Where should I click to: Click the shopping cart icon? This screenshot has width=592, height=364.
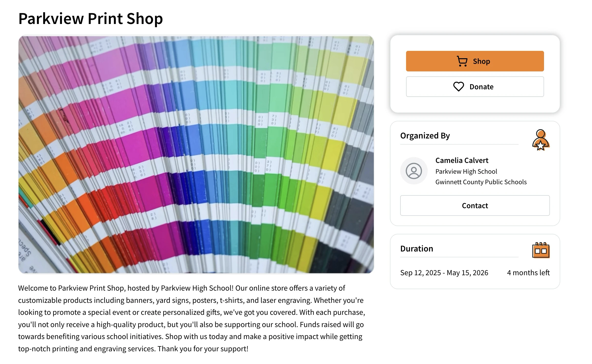462,61
